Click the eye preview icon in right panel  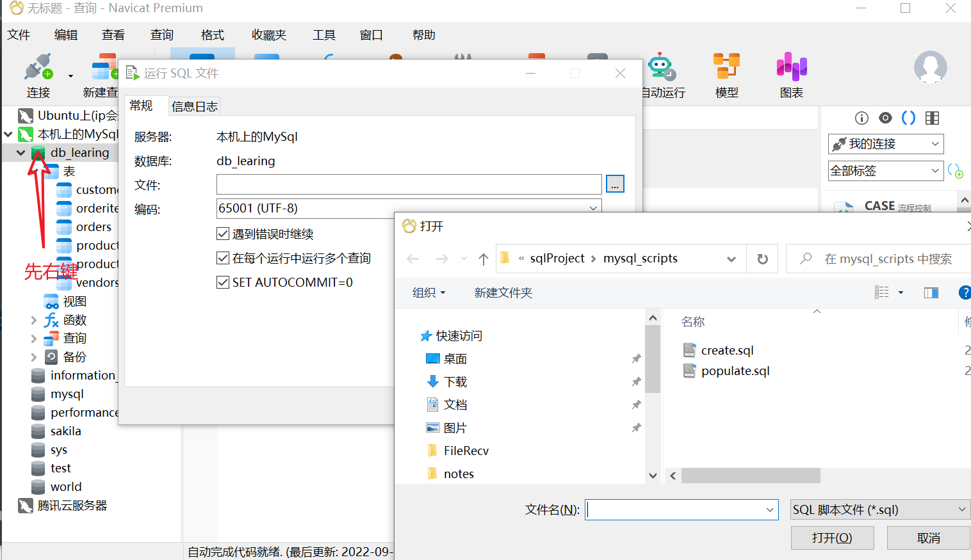click(885, 118)
